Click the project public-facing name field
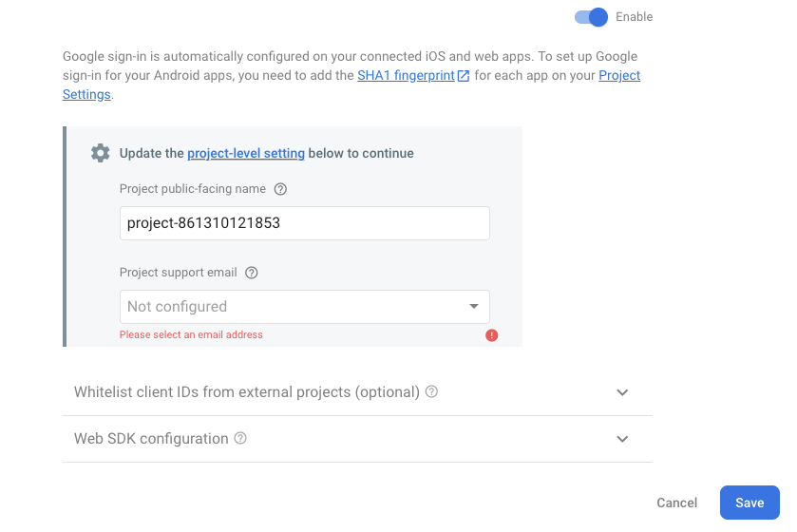This screenshot has width=797, height=532. click(304, 223)
